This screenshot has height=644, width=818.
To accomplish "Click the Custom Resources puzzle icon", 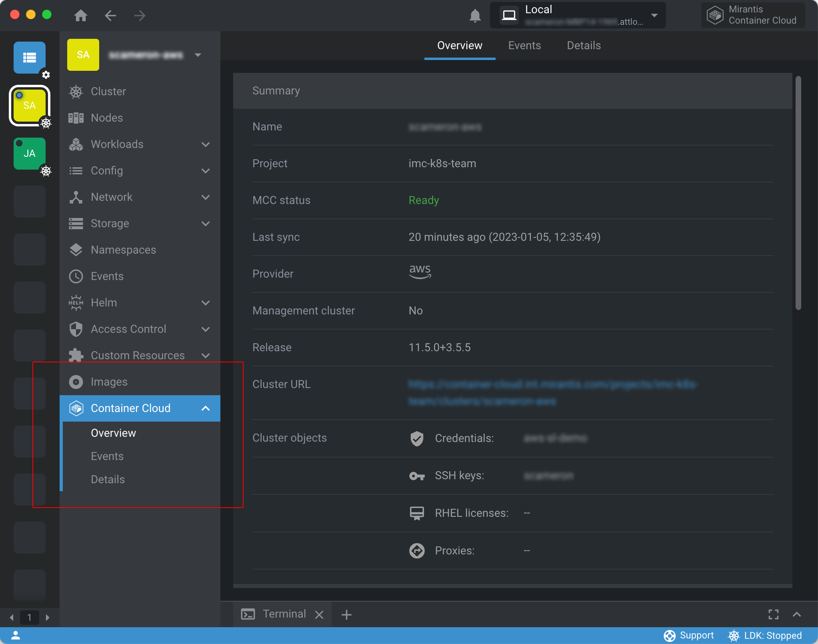I will tap(76, 355).
